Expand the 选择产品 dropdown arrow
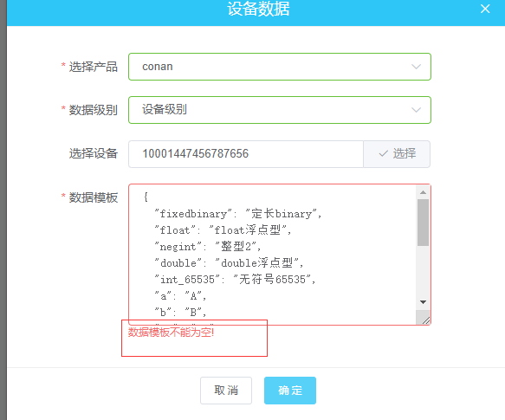This screenshot has height=420, width=505. [x=416, y=67]
